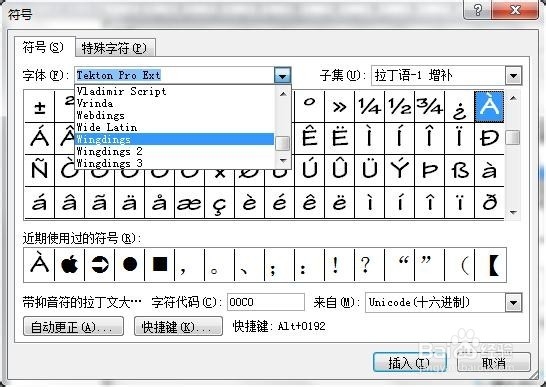This screenshot has height=387, width=546.
Task: Choose Vladimir Script from font list
Action: click(x=174, y=92)
